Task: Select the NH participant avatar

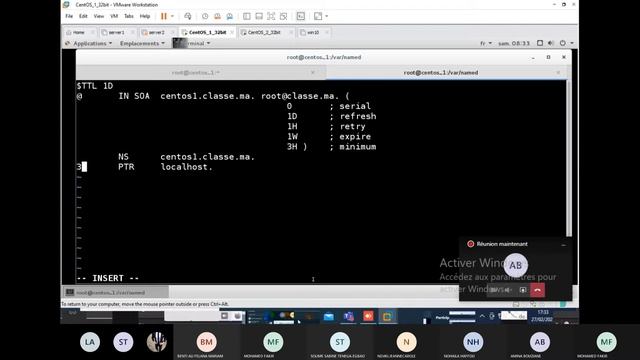Action: click(473, 342)
